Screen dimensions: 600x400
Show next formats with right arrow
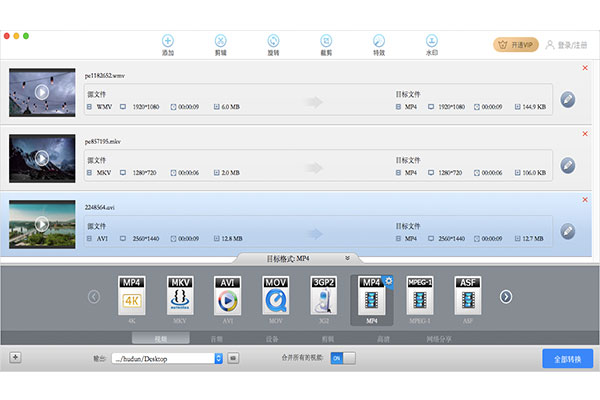point(506,296)
